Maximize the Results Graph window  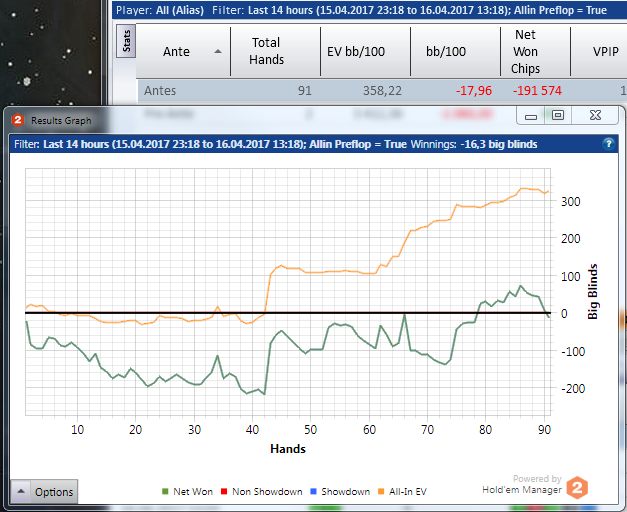point(557,116)
